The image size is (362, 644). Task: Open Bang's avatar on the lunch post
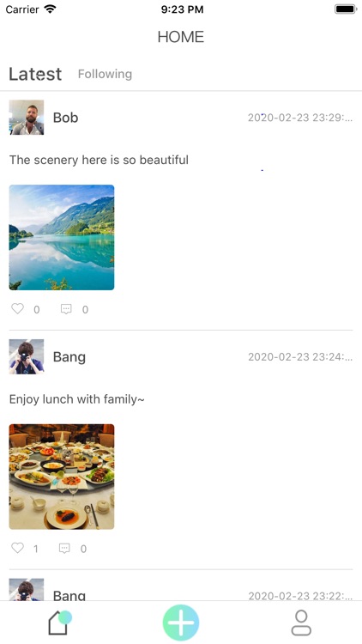(27, 356)
